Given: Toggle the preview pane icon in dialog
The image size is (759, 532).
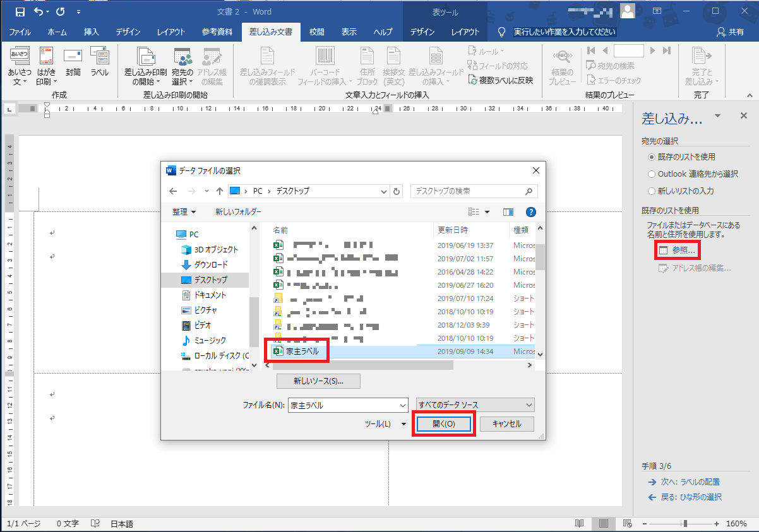Looking at the screenshot, I should 508,212.
